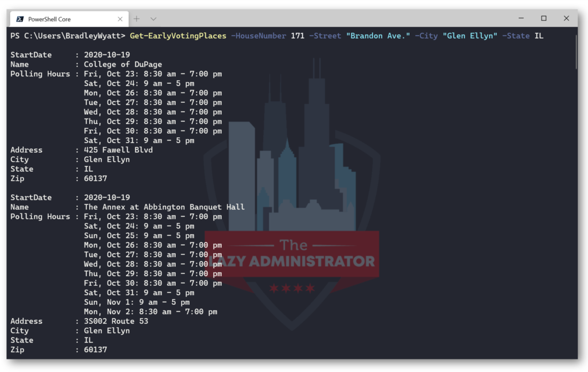This screenshot has height=372, width=588.
Task: Click the 3S002 Route 53 address
Action: [x=116, y=321]
